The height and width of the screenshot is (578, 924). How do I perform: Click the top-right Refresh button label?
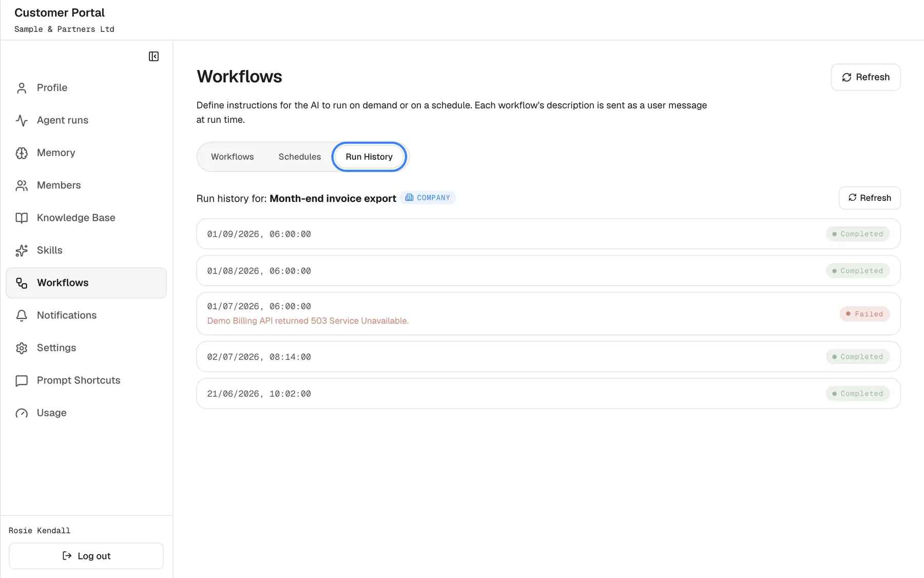coord(873,77)
